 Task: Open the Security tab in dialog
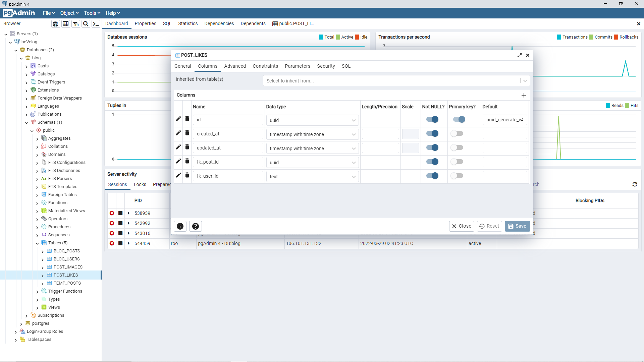326,66
